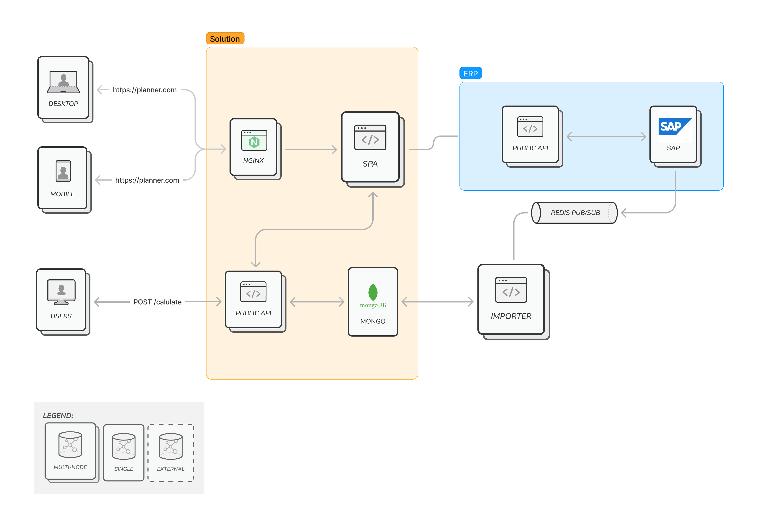The image size is (769, 532).
Task: Select the MOBILE tablet user icon
Action: pyautogui.click(x=63, y=171)
